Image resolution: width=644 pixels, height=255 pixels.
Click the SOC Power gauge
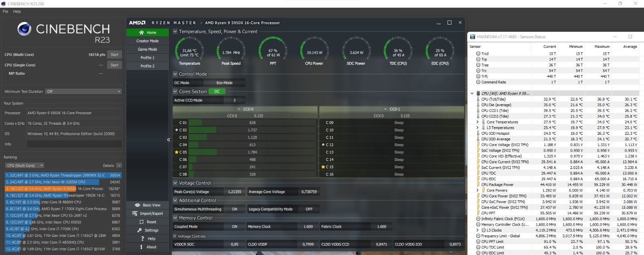click(356, 51)
